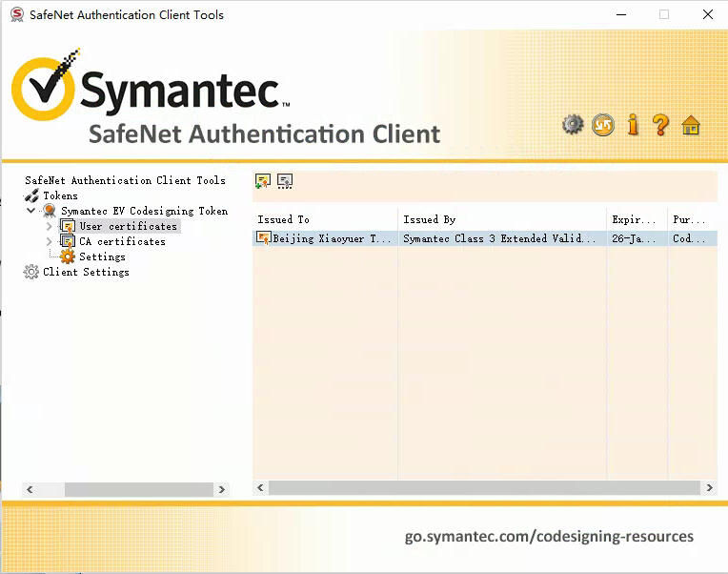Click the Client Settings gear icon

pyautogui.click(x=31, y=272)
